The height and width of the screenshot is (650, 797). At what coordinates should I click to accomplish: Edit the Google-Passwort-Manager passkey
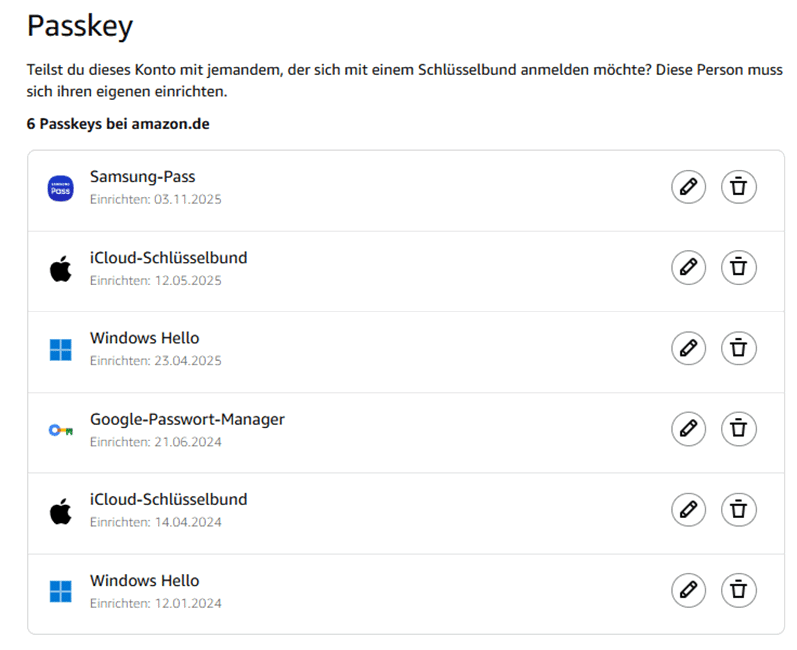688,428
